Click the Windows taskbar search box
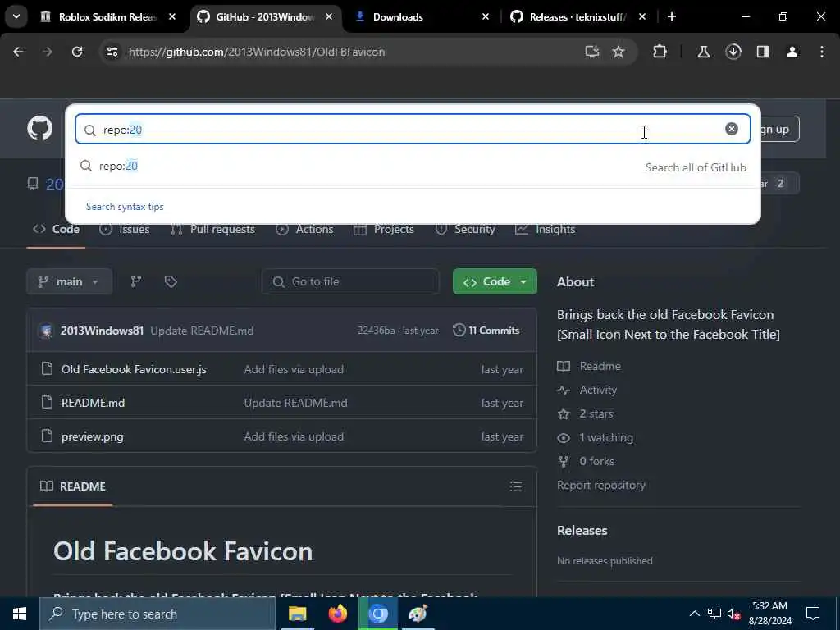This screenshot has width=840, height=630. [157, 614]
